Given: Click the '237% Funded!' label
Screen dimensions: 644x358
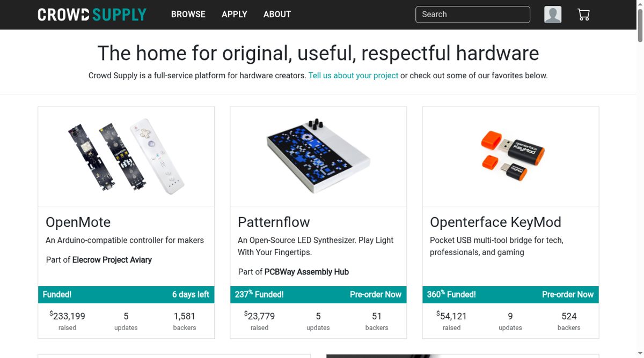Looking at the screenshot, I should (259, 294).
